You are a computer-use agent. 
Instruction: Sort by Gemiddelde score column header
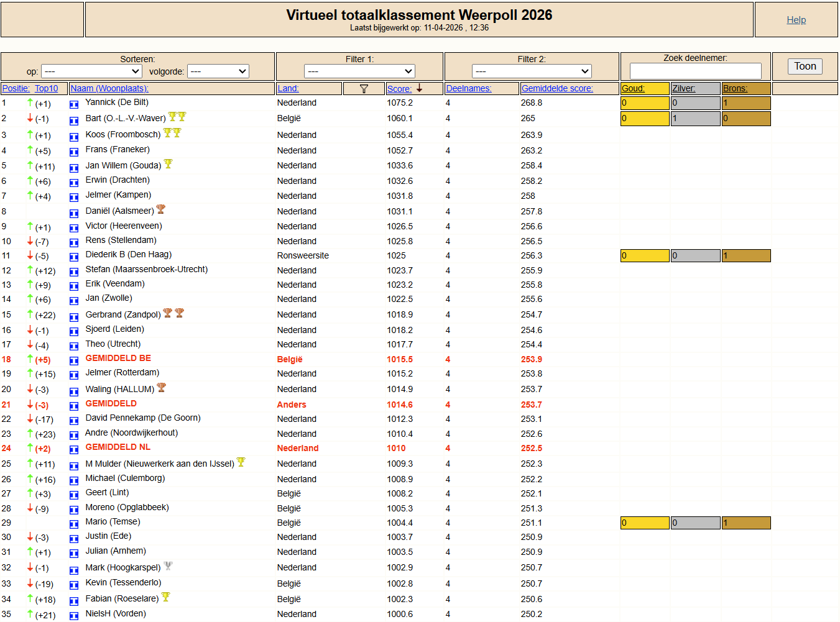(x=557, y=89)
